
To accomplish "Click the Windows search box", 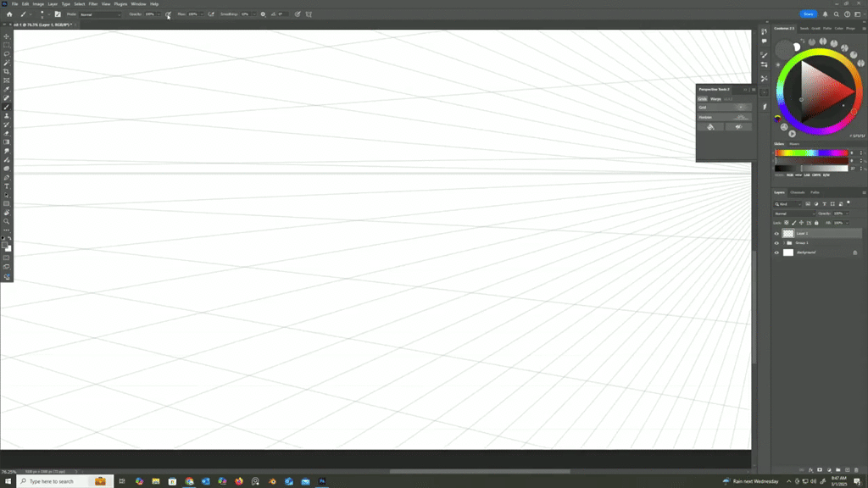I will tap(64, 481).
